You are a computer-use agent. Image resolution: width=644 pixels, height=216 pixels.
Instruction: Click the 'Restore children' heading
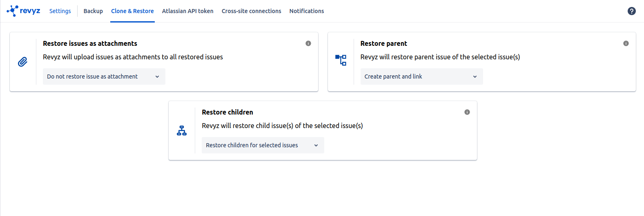[x=227, y=112]
